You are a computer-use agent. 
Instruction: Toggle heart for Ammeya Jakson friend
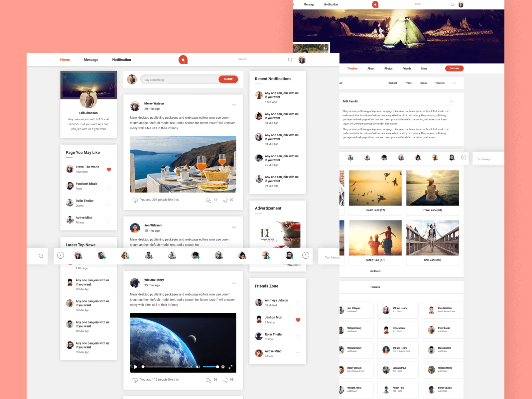coord(298,303)
